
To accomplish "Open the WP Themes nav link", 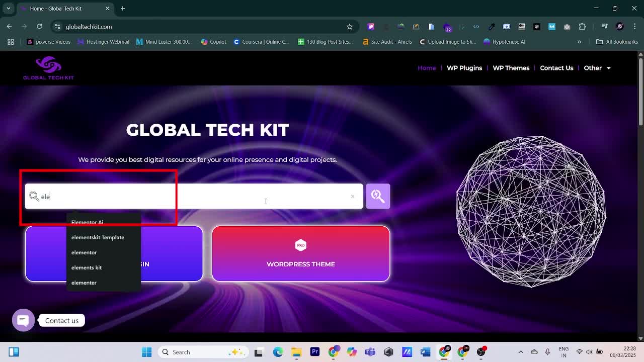I will point(511,68).
